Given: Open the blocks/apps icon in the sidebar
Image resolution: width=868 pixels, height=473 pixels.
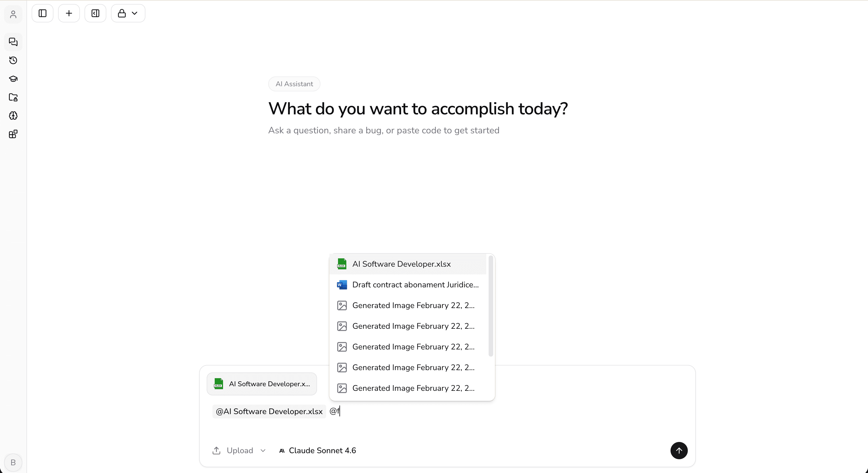Looking at the screenshot, I should coord(13,134).
